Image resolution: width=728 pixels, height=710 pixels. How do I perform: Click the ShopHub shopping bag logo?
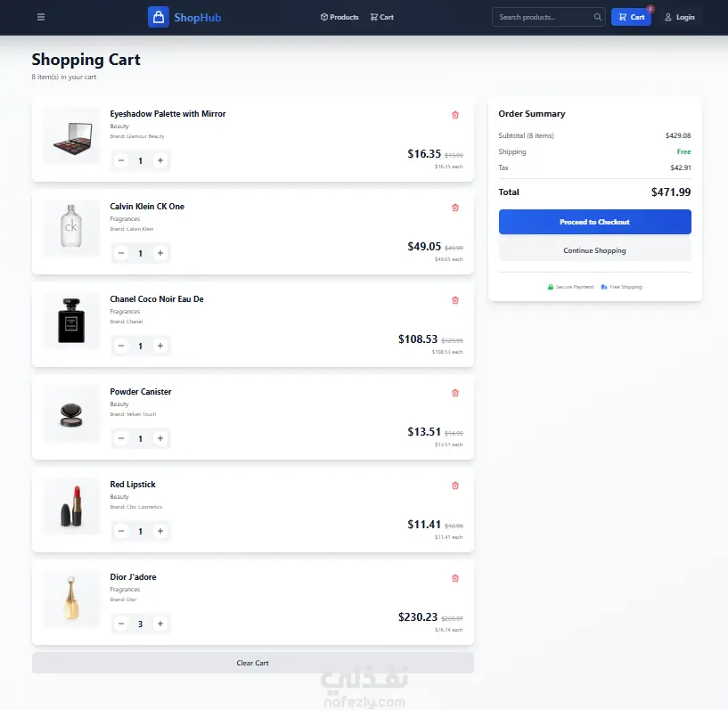click(x=159, y=17)
